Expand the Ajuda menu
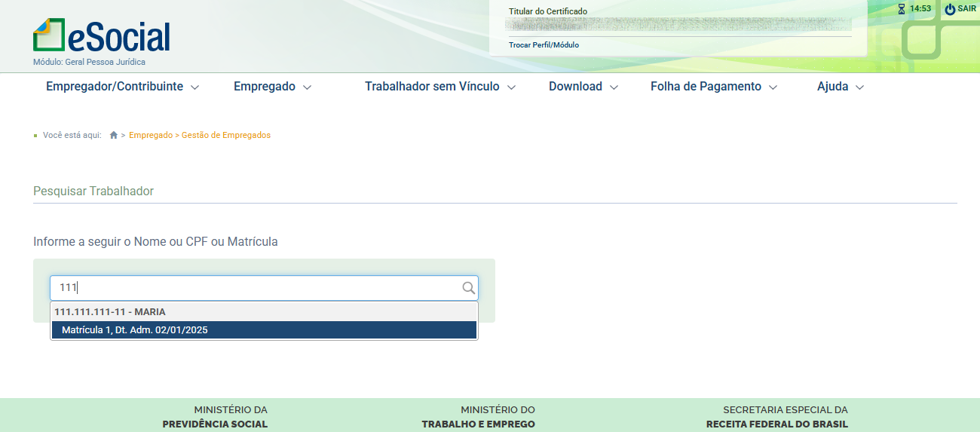The height and width of the screenshot is (432, 980). tap(840, 87)
